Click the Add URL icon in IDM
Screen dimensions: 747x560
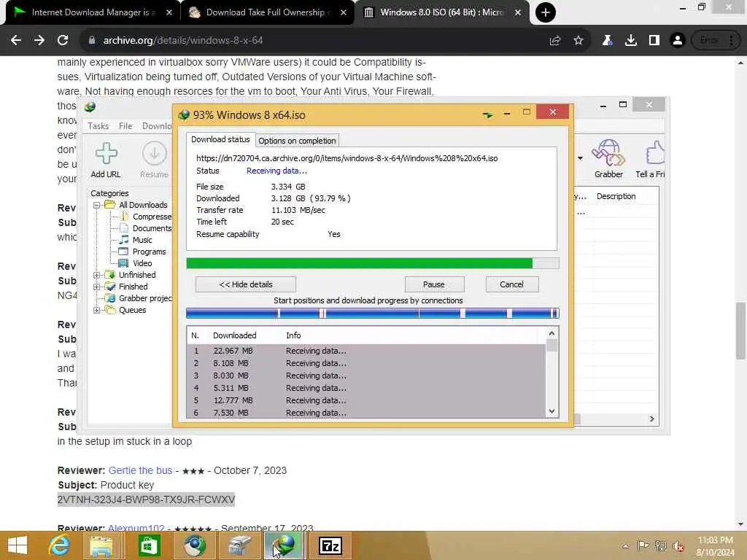(x=106, y=153)
